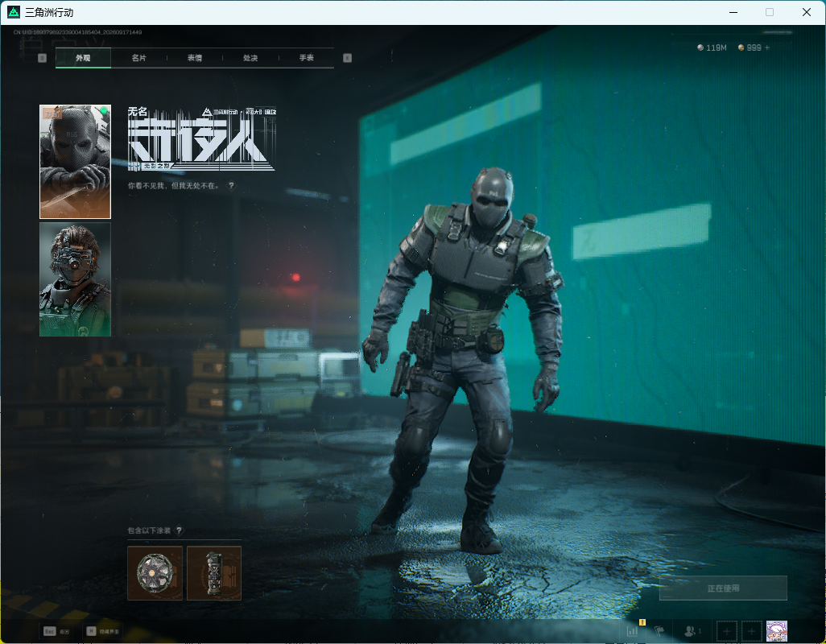
Task: Click the Q previous-tab key icon
Action: coord(42,58)
